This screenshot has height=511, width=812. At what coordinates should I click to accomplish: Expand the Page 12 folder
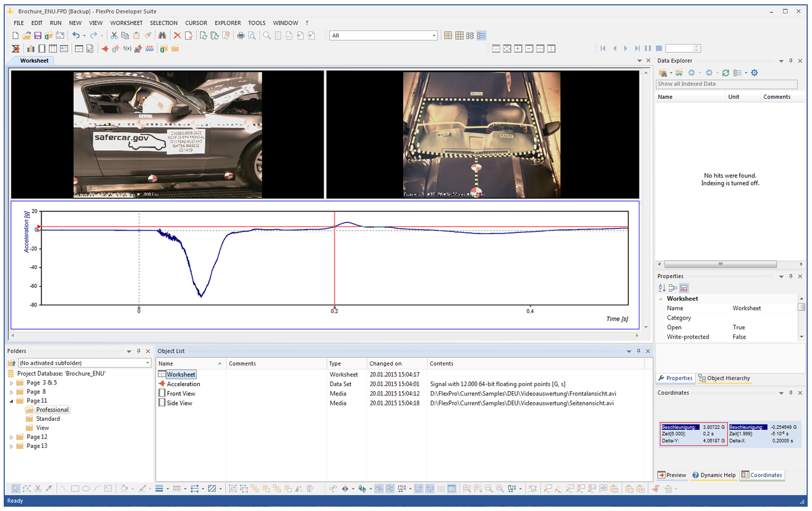pos(11,437)
